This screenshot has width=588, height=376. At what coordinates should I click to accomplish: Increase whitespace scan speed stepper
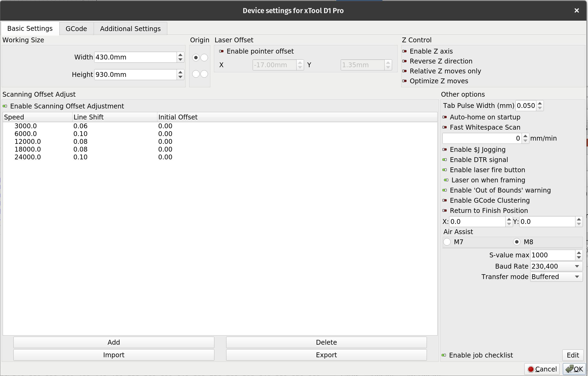tap(525, 136)
